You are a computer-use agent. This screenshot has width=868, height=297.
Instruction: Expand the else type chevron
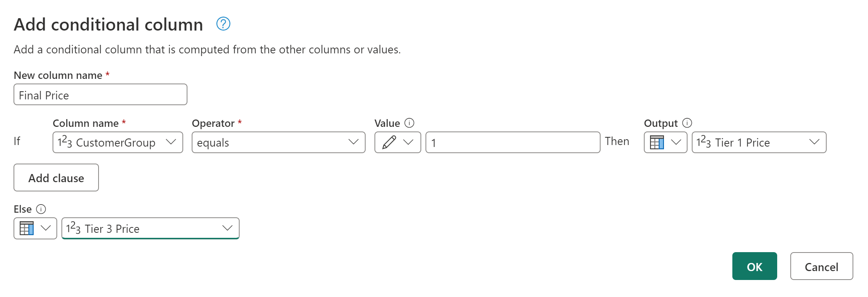point(45,228)
